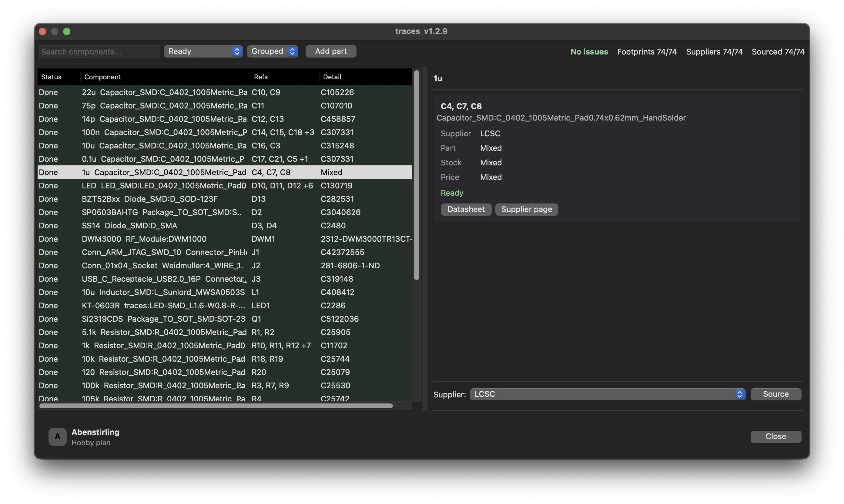Image resolution: width=844 pixels, height=504 pixels.
Task: Open the Grouped view dropdown
Action: point(272,51)
